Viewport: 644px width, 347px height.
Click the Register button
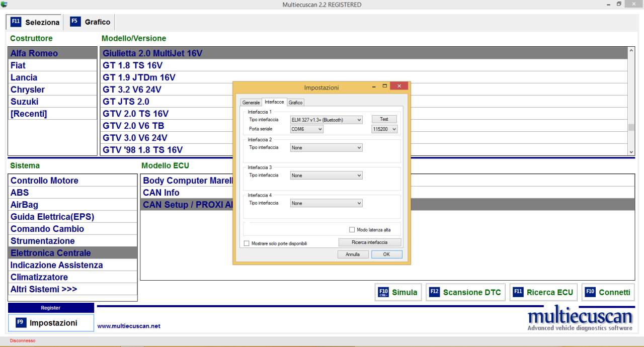click(51, 308)
